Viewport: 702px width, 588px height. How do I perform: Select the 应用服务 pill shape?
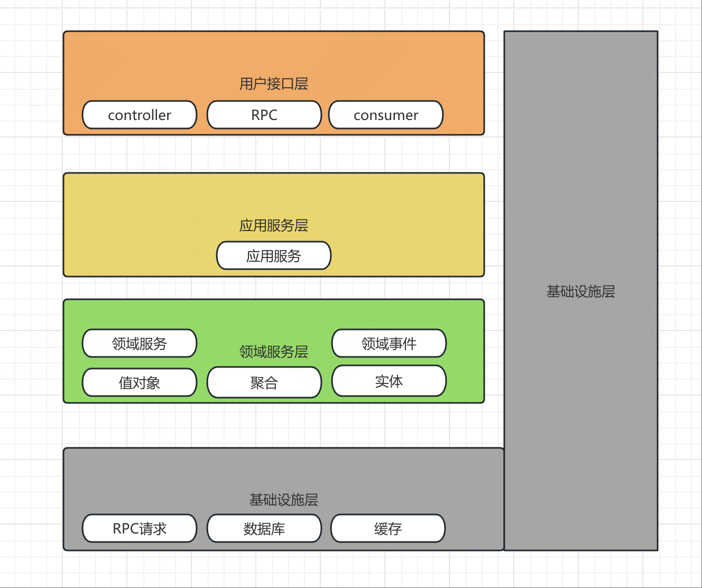274,255
